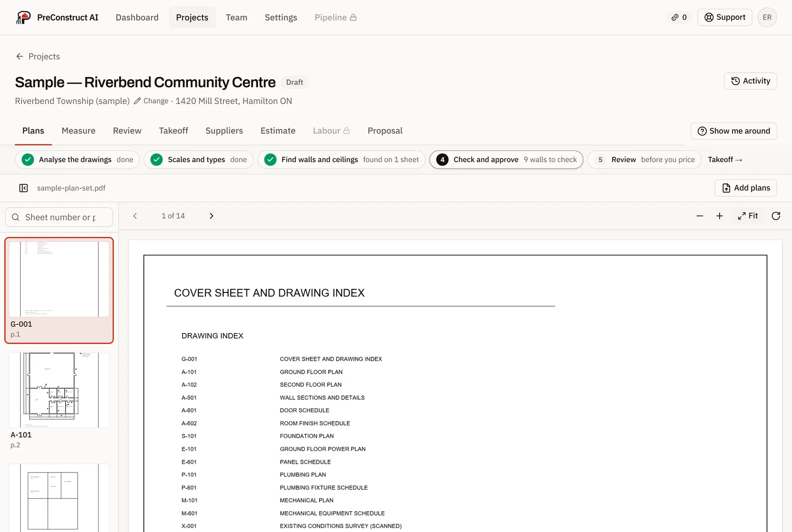Screen dimensions: 792x532
Task: Zoom out with the minus icon
Action: 699,216
